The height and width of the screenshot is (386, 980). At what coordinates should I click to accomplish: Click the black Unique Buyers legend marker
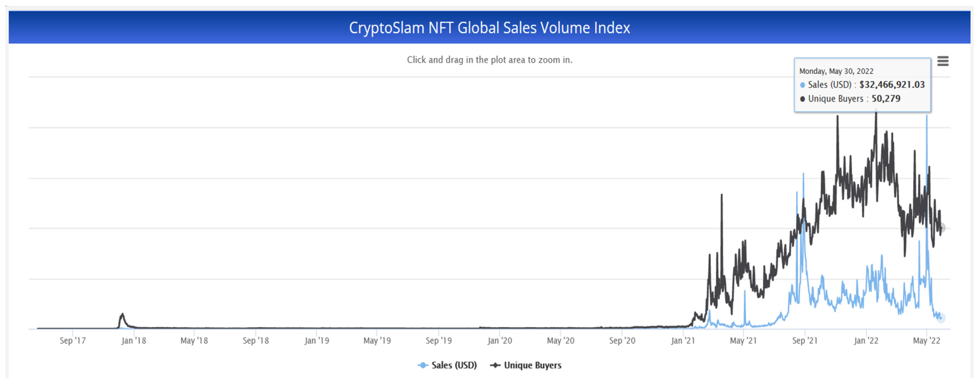[495, 365]
